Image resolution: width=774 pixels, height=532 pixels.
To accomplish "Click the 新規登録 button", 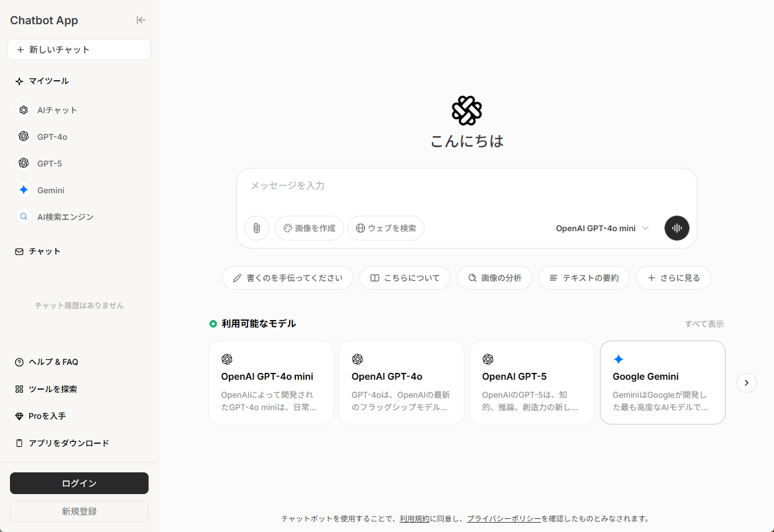I will pos(79,511).
